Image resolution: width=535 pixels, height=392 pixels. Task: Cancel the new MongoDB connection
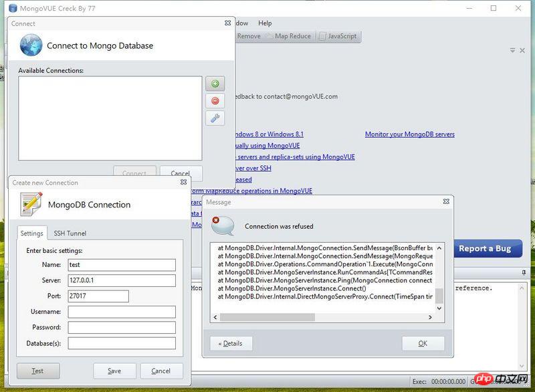(161, 371)
